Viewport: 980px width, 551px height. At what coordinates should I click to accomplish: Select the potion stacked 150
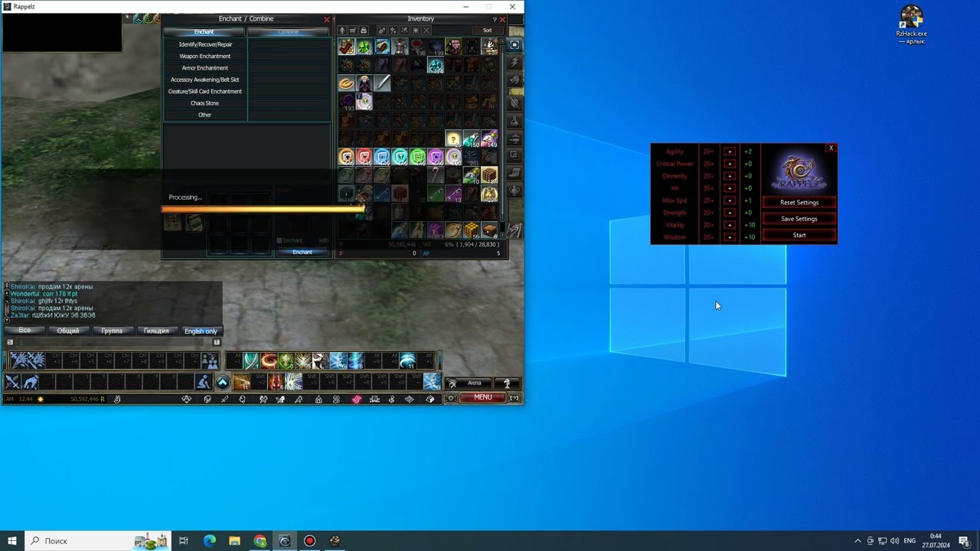(472, 139)
